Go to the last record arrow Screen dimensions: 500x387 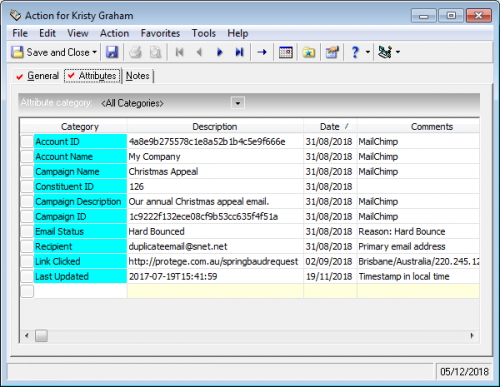[x=239, y=52]
